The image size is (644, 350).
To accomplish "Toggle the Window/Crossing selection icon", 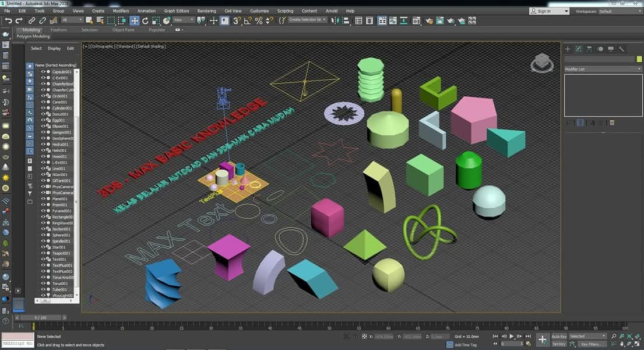I will (122, 20).
